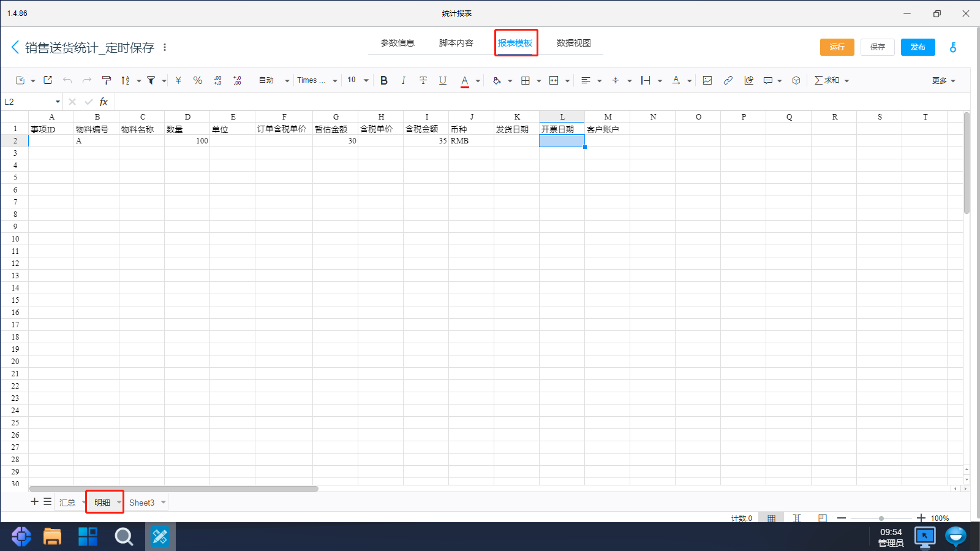Apply percent number format
980x551 pixels.
[x=198, y=80]
